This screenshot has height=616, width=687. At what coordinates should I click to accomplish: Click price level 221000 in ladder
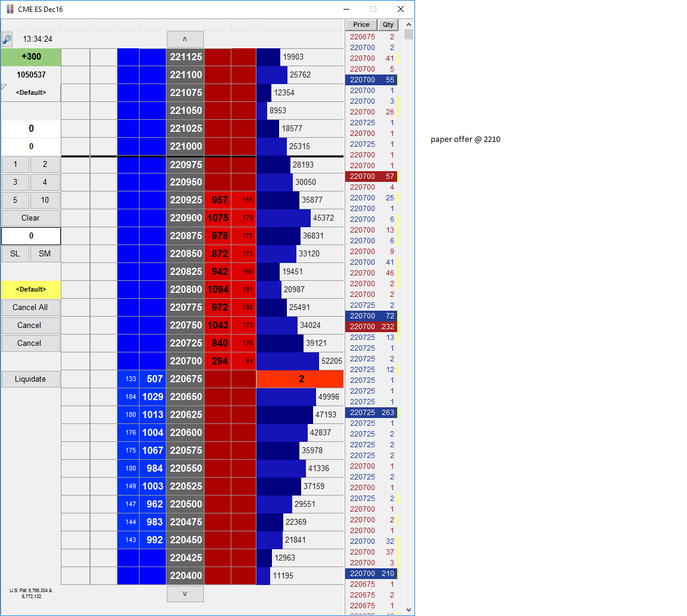click(x=186, y=146)
